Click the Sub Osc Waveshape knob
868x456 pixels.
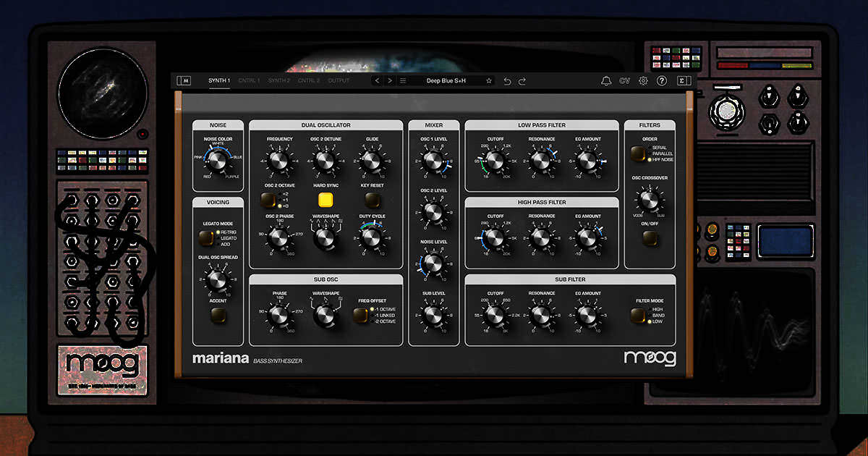coord(325,315)
